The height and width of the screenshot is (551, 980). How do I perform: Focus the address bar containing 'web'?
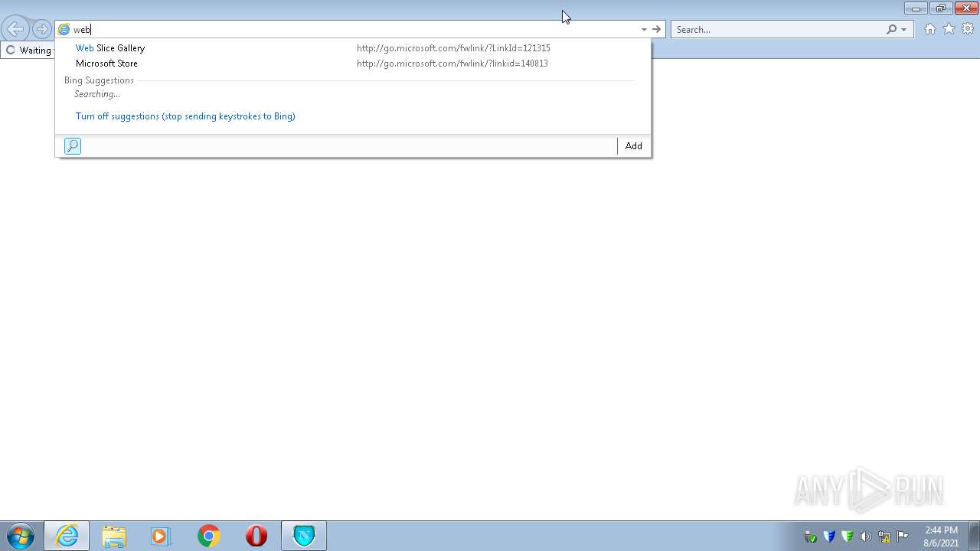[352, 29]
